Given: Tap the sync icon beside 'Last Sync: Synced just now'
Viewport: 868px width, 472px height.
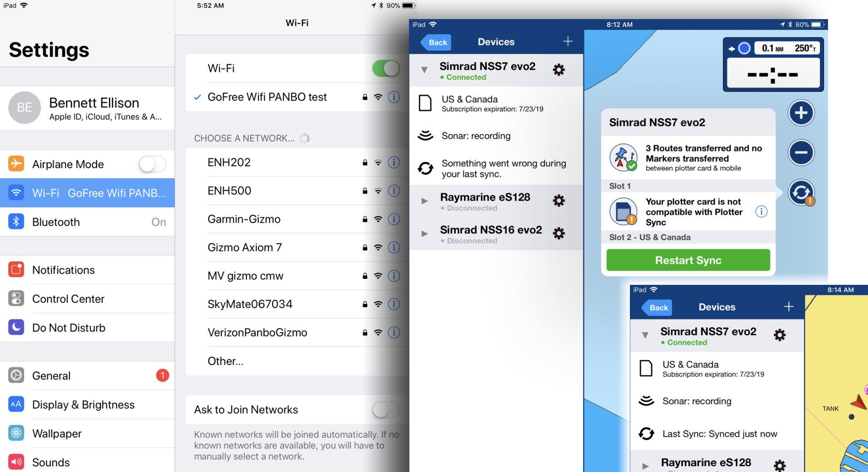Looking at the screenshot, I should [646, 433].
